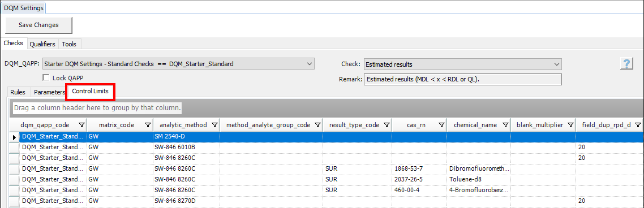This screenshot has height=208, width=644.
Task: Filter the result_type_code column
Action: 387,125
